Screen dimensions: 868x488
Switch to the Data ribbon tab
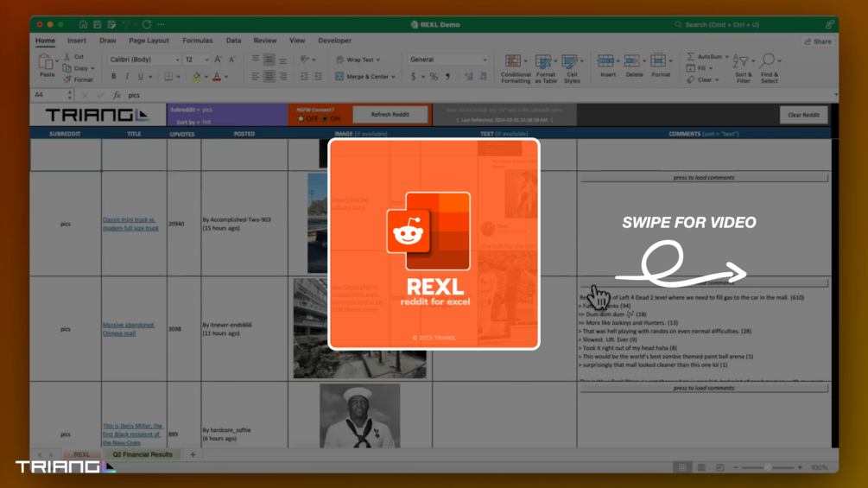[x=233, y=41]
